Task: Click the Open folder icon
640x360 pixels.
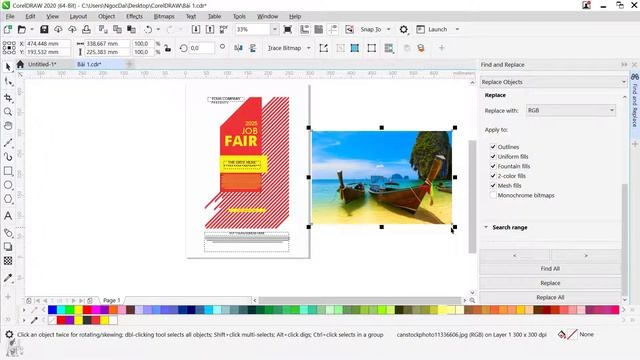Action: pos(22,29)
